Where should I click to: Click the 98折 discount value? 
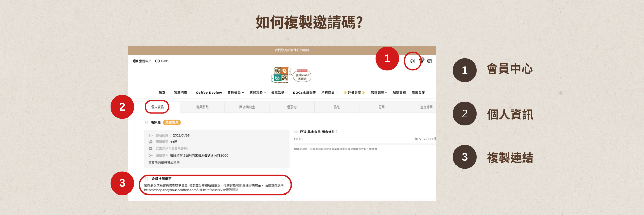pyautogui.click(x=173, y=142)
